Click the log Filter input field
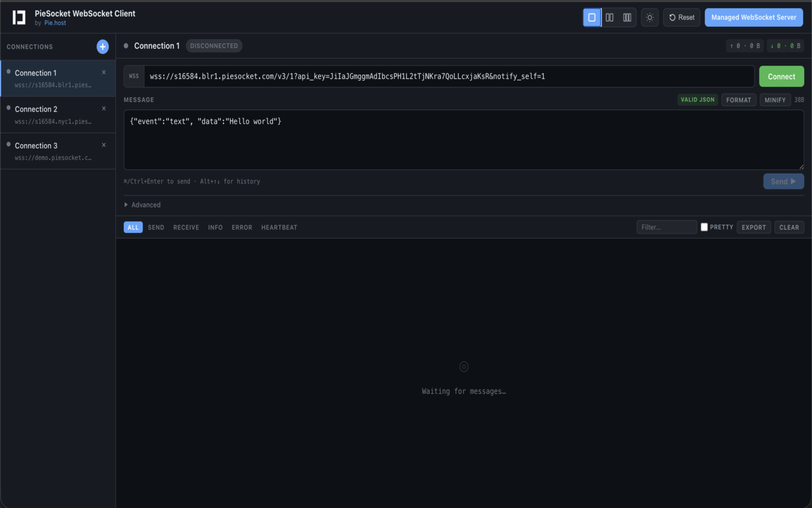812x508 pixels. pos(667,227)
